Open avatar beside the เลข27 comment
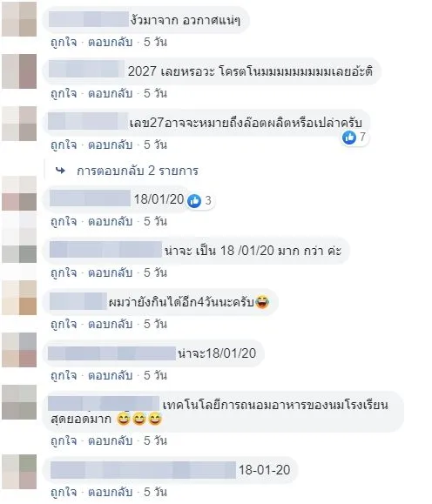432x504 pixels. click(19, 124)
